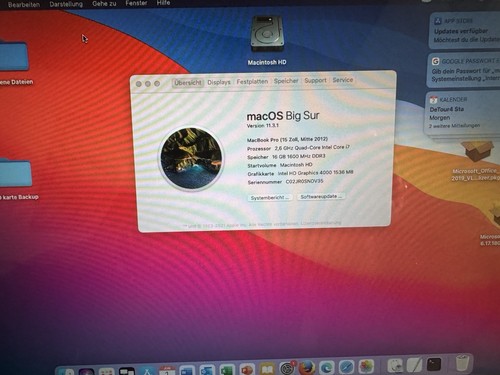Launch App Store from the dock
Image resolution: width=500 pixels, height=375 pixels.
147,371
